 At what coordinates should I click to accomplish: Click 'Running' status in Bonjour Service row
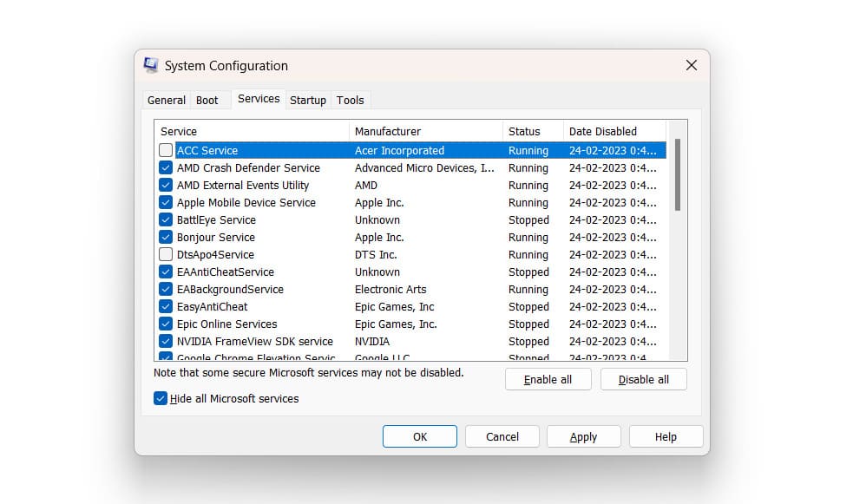pyautogui.click(x=528, y=238)
